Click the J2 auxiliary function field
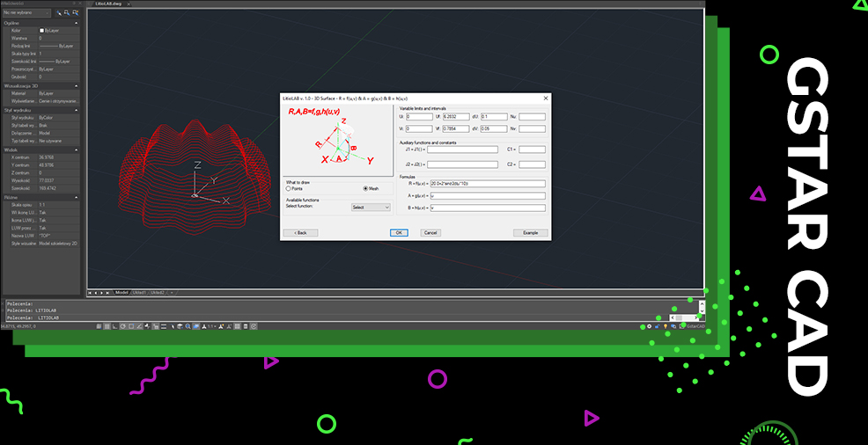The image size is (868, 445). [x=462, y=164]
